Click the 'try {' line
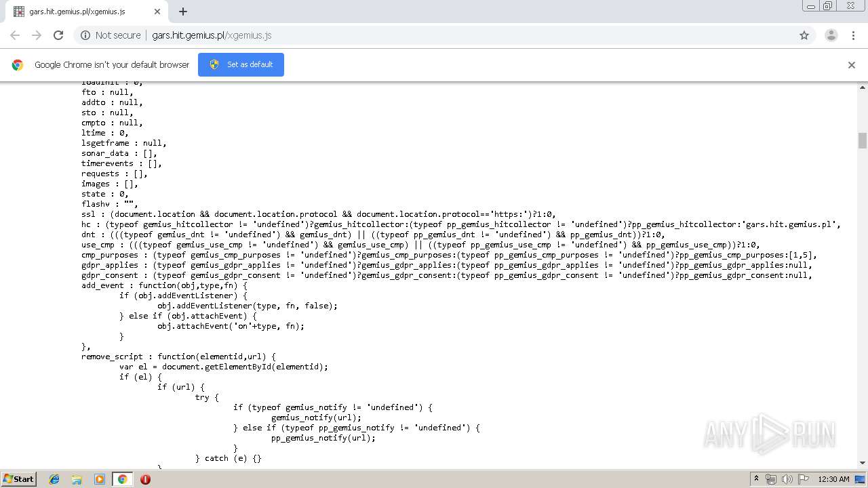The height and width of the screenshot is (488, 868). pos(207,397)
